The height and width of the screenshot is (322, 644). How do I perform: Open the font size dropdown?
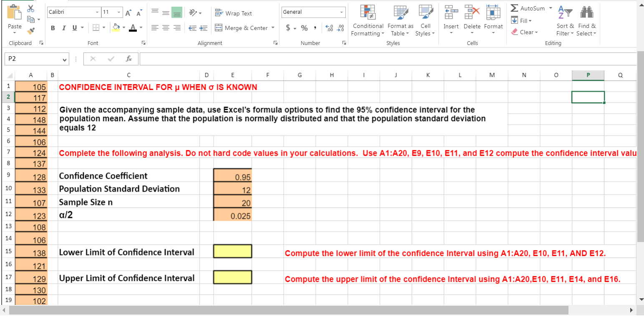pyautogui.click(x=118, y=12)
